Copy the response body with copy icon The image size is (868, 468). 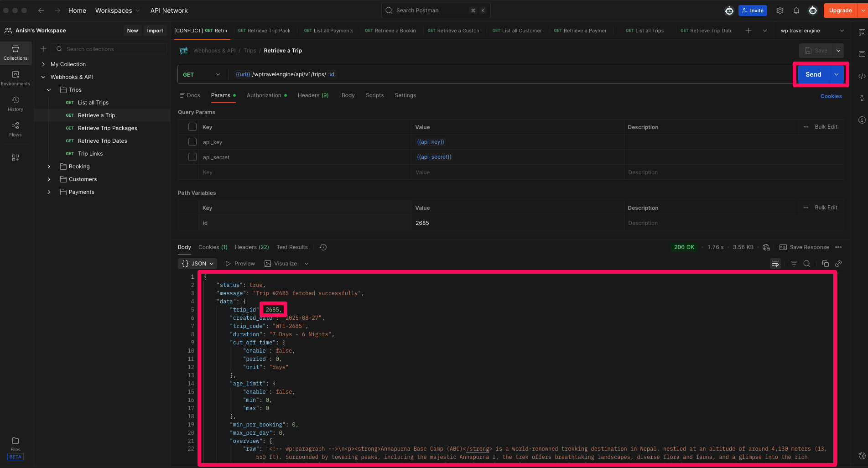tap(825, 264)
